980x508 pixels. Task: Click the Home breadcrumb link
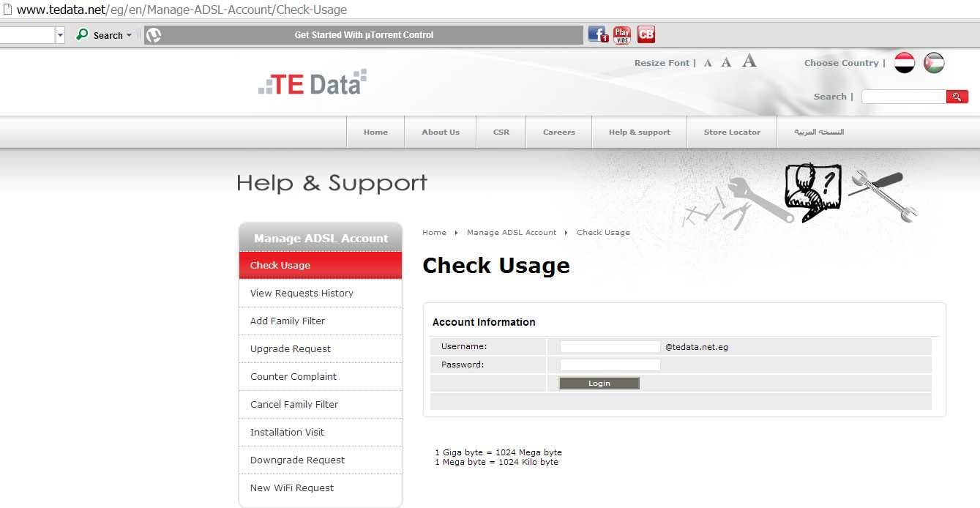[434, 232]
